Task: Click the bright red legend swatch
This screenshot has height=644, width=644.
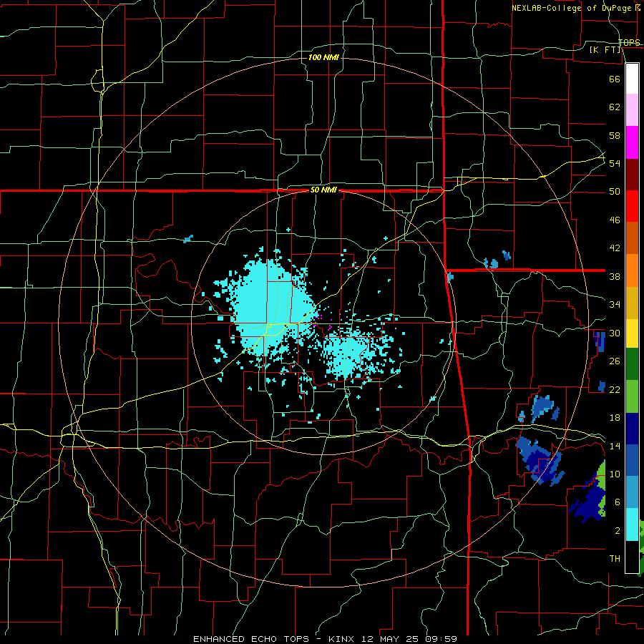Action: coord(632,206)
